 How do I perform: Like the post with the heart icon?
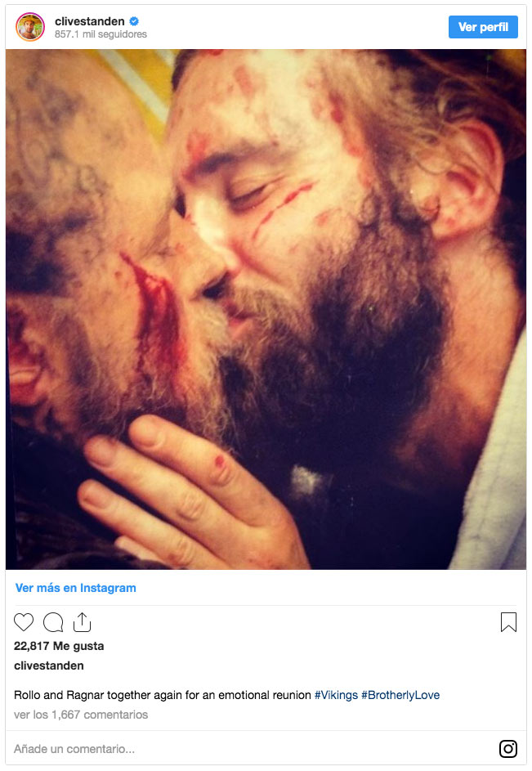point(24,622)
